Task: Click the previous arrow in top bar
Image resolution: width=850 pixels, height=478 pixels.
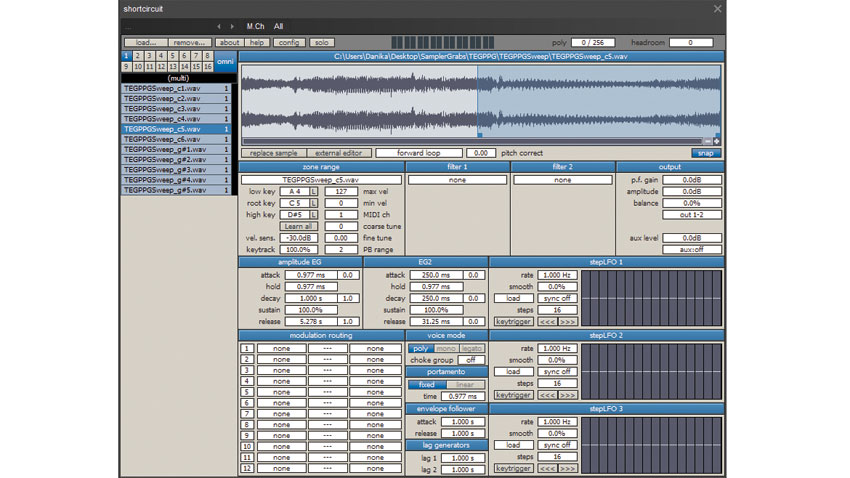Action: coord(219,26)
